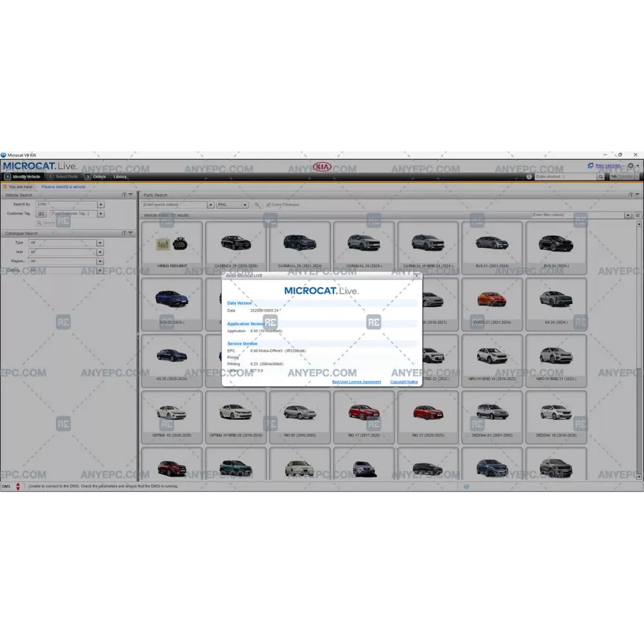This screenshot has height=644, width=644.
Task: Click the Customer Tag card icon
Action: pos(41,214)
